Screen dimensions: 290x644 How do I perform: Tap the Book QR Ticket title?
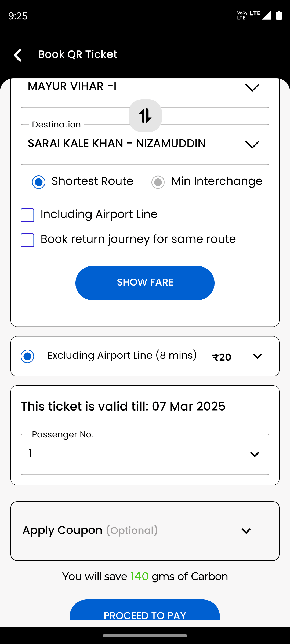[x=78, y=54]
